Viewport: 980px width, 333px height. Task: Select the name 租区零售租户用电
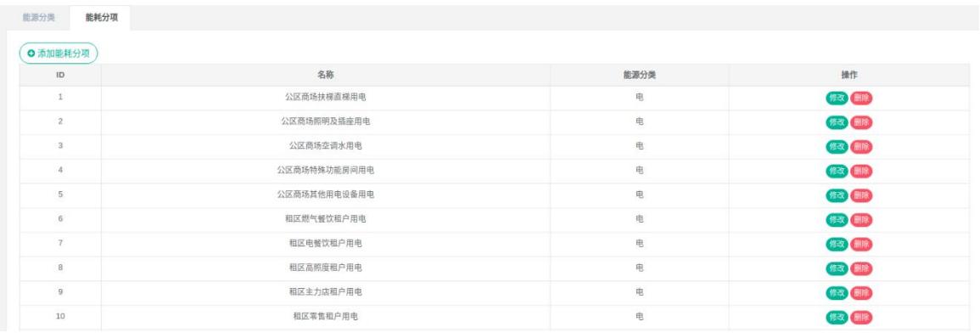(x=326, y=318)
